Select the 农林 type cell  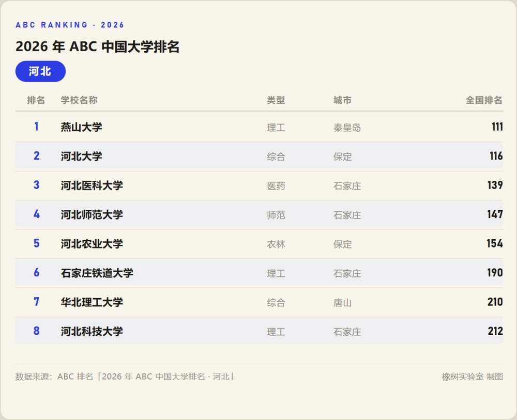click(276, 244)
